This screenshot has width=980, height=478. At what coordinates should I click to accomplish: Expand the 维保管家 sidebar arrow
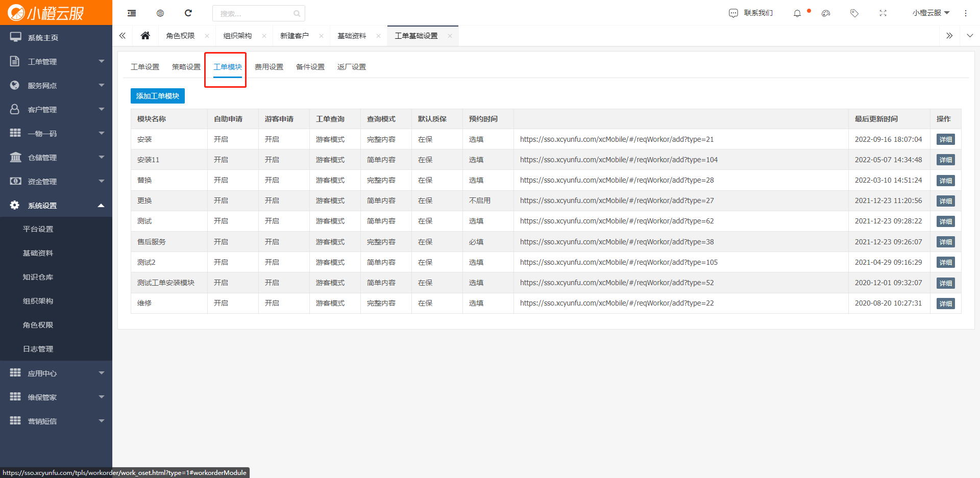pyautogui.click(x=101, y=397)
